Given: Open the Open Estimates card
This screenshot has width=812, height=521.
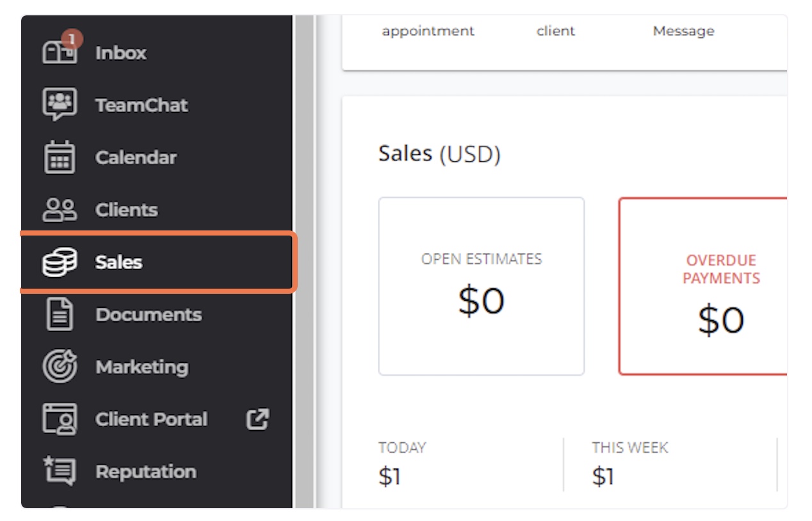Looking at the screenshot, I should point(482,286).
